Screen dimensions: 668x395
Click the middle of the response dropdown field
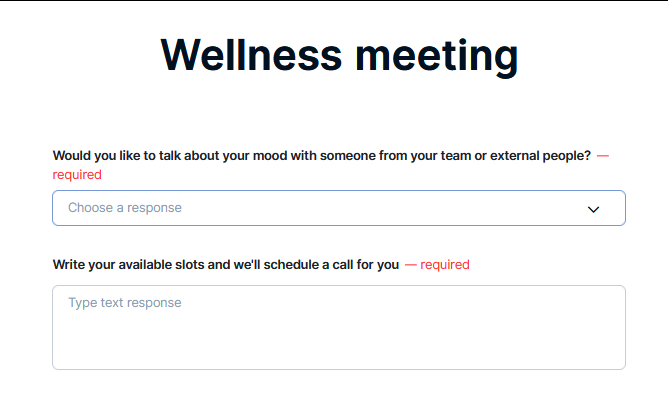(339, 208)
